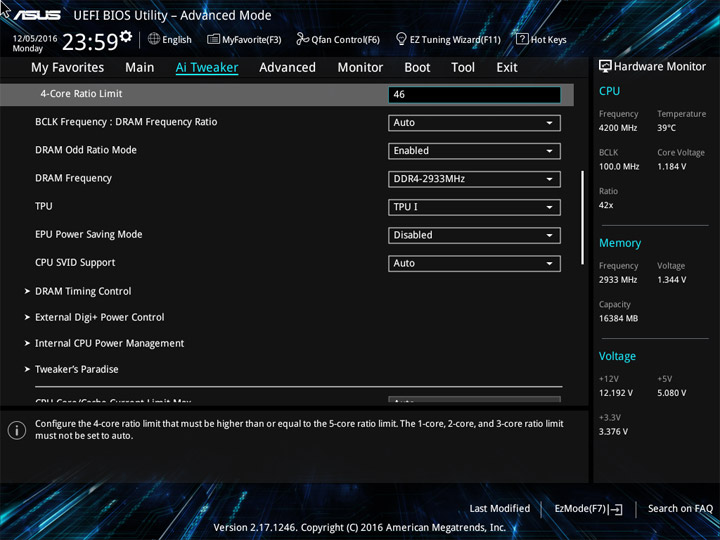Image resolution: width=720 pixels, height=540 pixels.
Task: Click the EZ Tuning Wizard lightbulb icon
Action: (x=401, y=39)
